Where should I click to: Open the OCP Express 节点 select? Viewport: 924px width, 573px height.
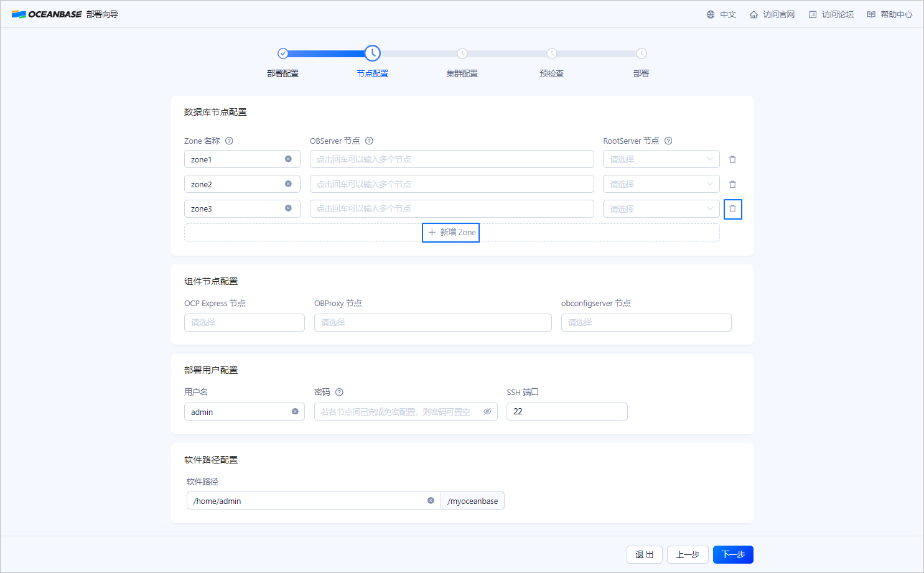pyautogui.click(x=245, y=322)
